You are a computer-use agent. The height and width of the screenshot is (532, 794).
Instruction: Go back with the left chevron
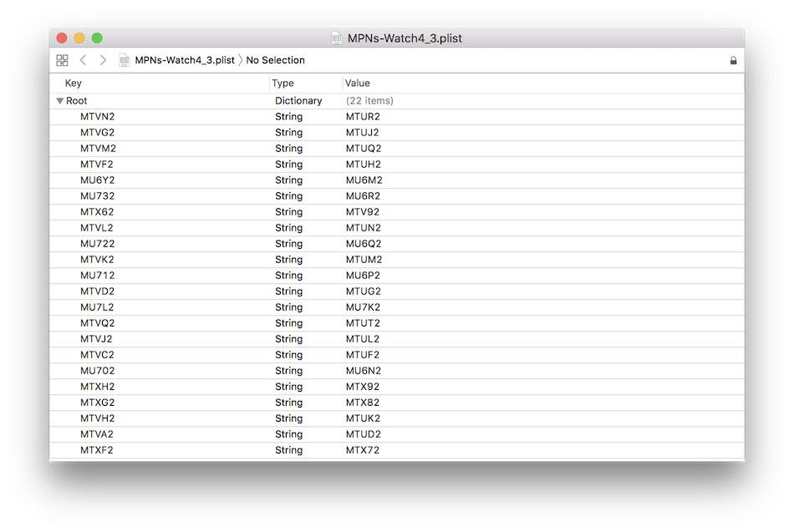click(x=83, y=60)
